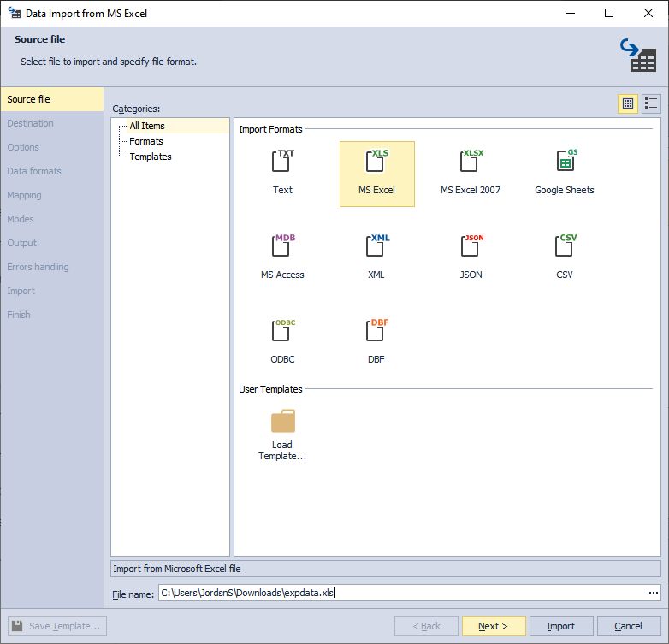Close the Data Import window
The image size is (669, 644).
pos(648,13)
